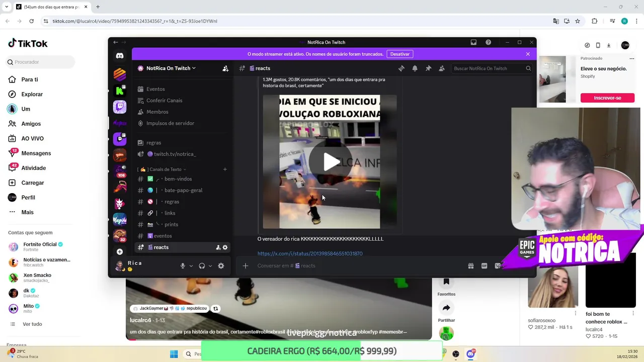This screenshot has height=362, width=644.
Task: Click Partilhar share arrow on TikTok
Action: point(446,308)
